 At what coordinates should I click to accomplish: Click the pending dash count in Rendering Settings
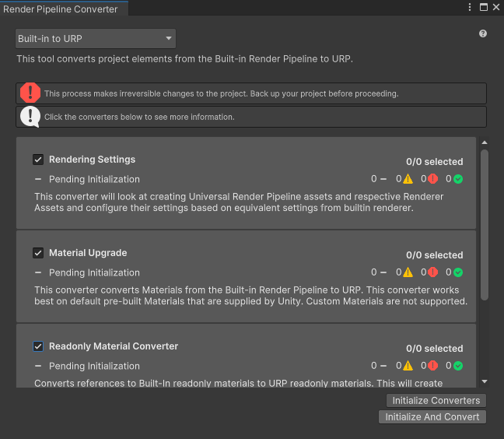[x=379, y=179]
